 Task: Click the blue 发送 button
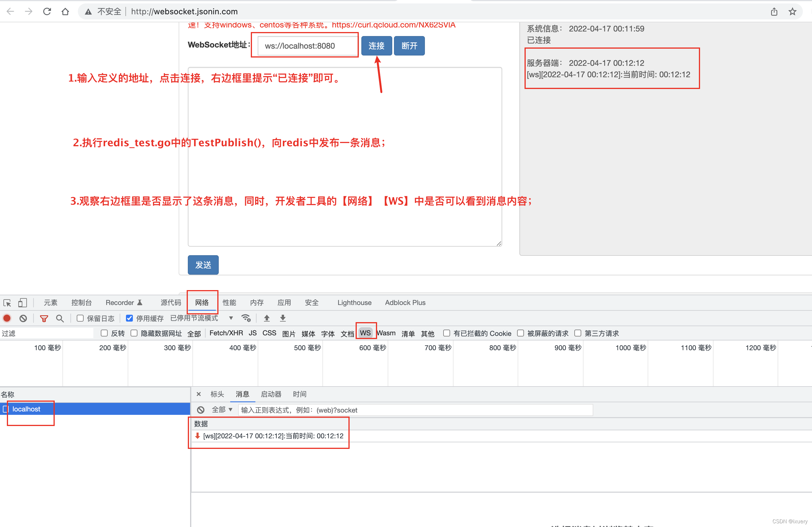(x=203, y=265)
